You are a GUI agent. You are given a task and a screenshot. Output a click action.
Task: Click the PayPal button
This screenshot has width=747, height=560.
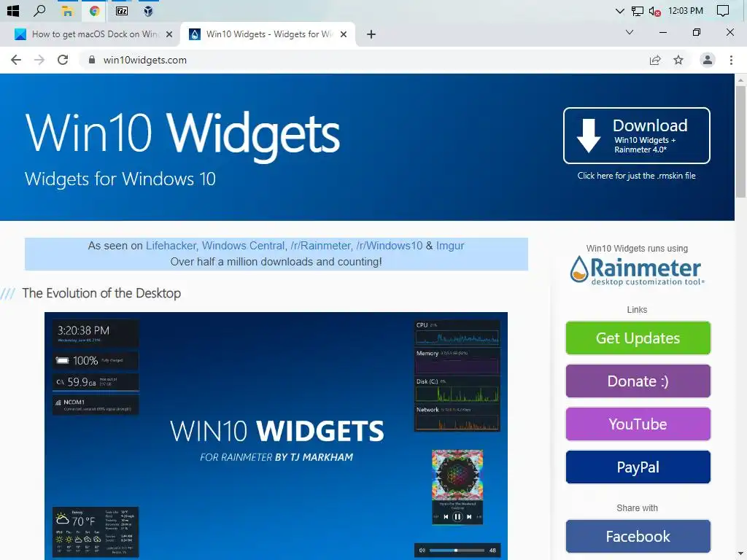(x=638, y=467)
